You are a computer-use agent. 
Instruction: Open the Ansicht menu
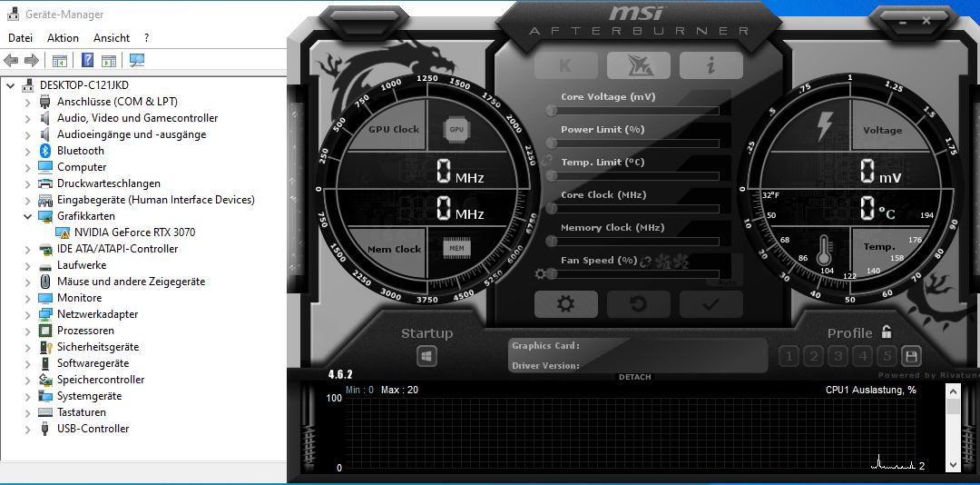[x=112, y=37]
